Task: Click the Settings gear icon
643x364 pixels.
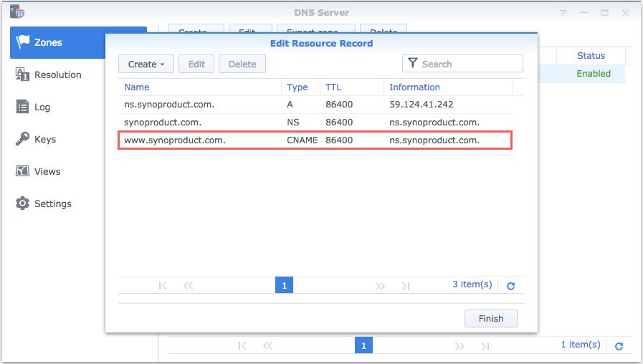Action: tap(22, 203)
